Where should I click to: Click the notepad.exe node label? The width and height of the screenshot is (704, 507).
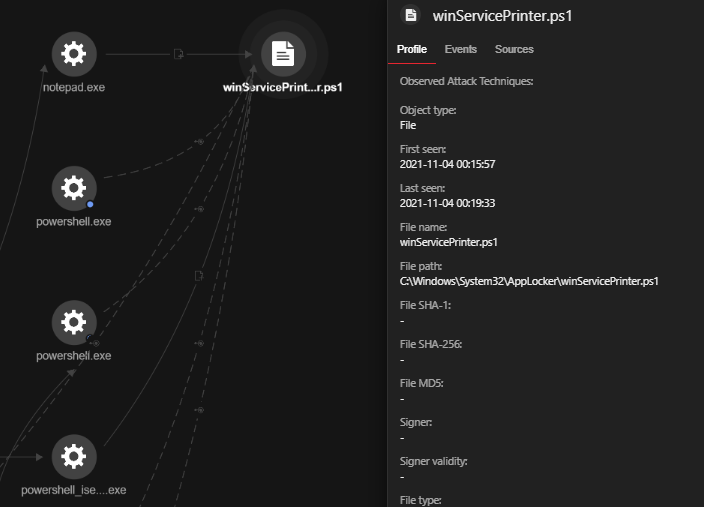pyautogui.click(x=74, y=88)
